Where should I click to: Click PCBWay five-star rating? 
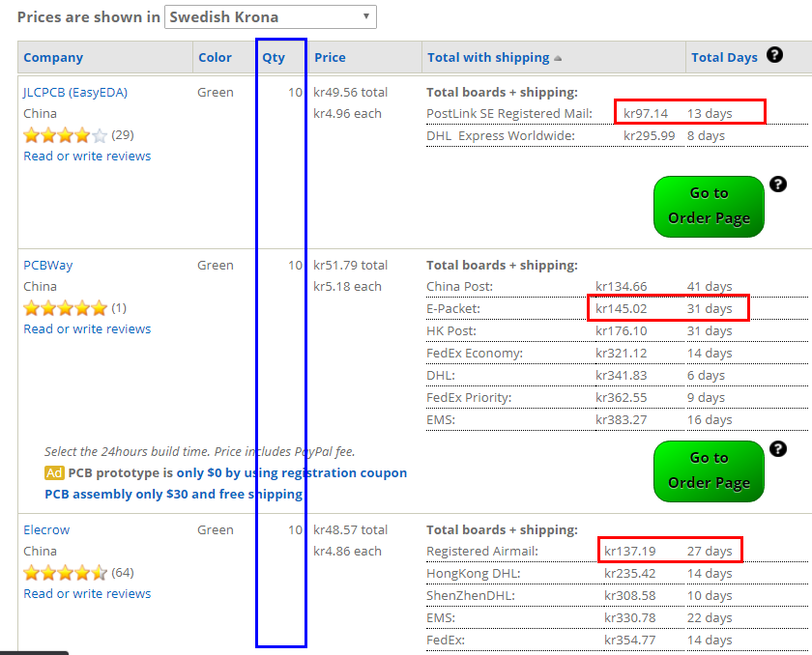tap(66, 308)
